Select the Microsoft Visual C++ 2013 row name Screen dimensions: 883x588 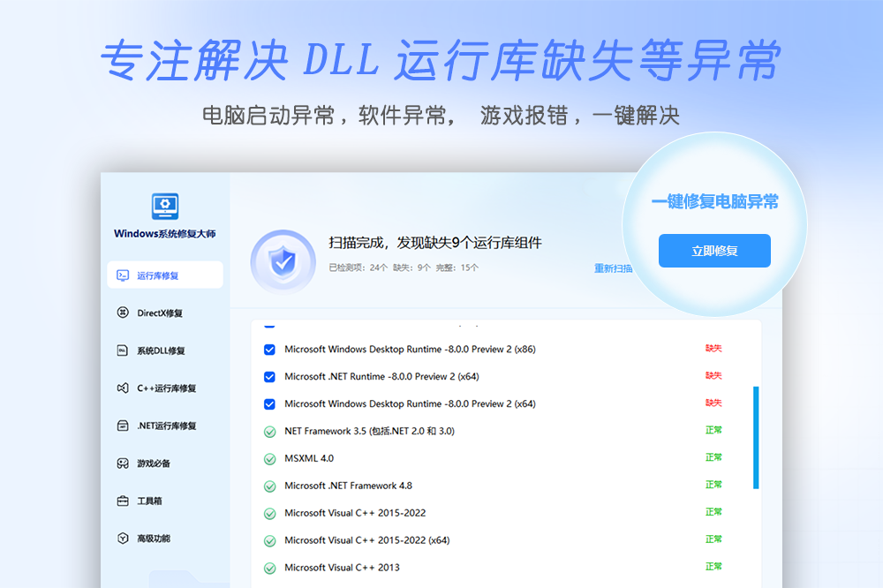[x=343, y=568]
